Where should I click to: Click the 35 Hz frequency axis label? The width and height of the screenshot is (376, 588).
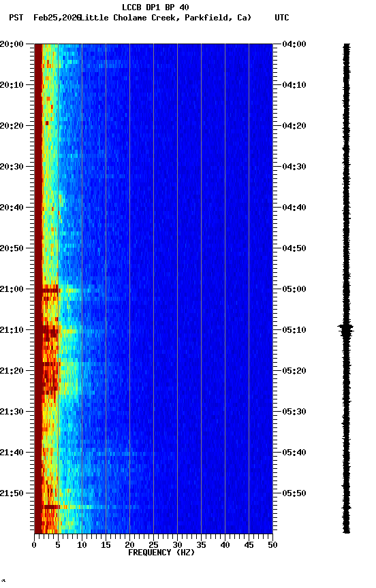click(201, 545)
